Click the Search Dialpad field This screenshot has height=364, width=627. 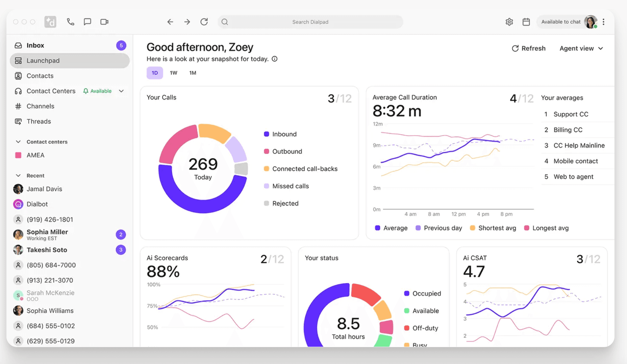point(310,22)
